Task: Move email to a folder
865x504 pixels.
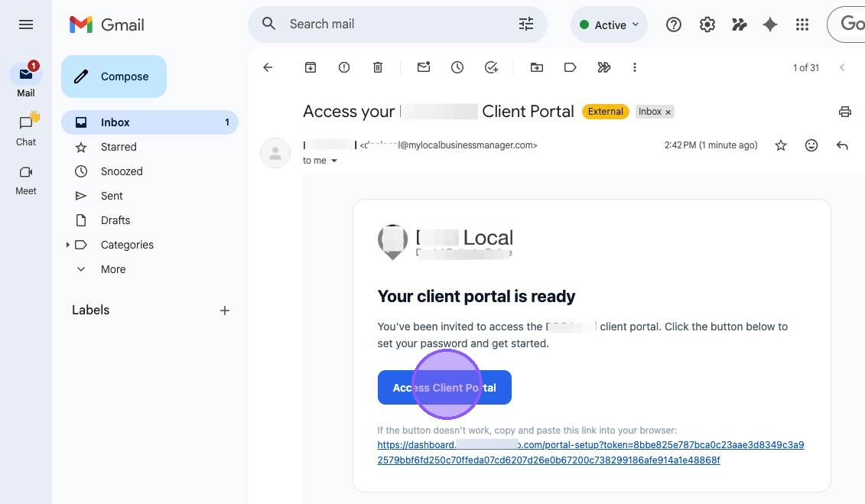Action: coord(537,67)
